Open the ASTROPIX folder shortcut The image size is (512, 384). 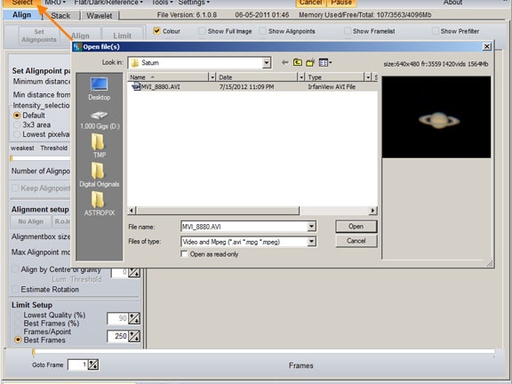[x=99, y=204]
